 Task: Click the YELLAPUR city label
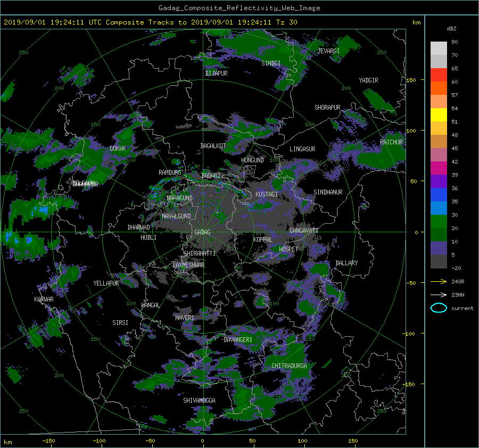point(106,283)
